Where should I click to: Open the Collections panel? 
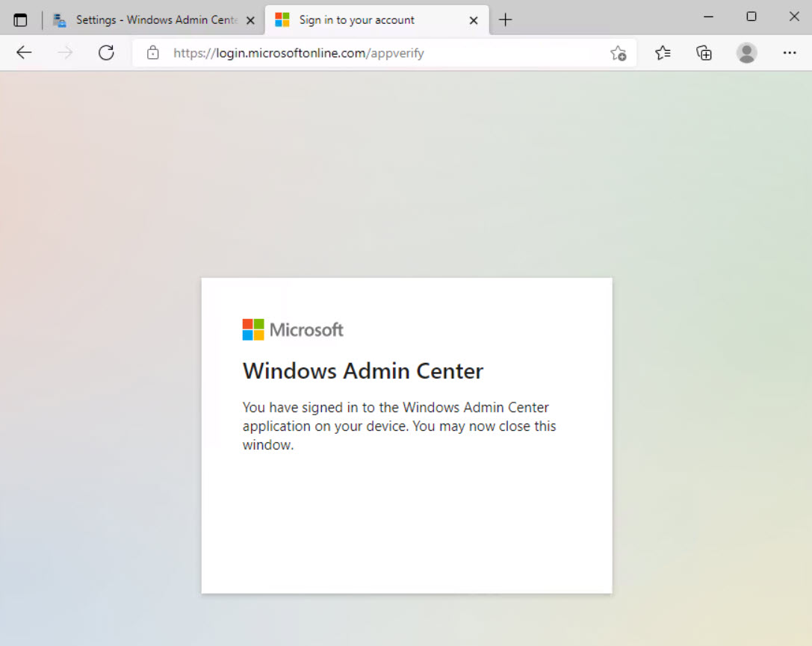704,52
